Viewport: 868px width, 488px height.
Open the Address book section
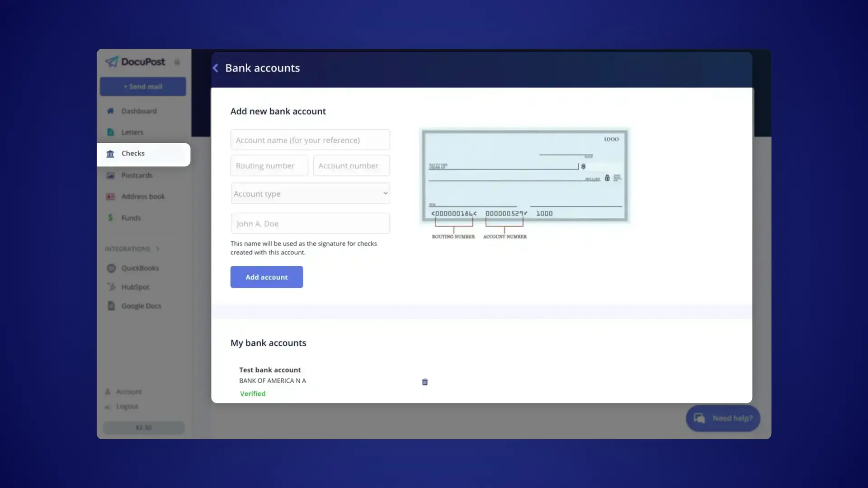point(142,196)
